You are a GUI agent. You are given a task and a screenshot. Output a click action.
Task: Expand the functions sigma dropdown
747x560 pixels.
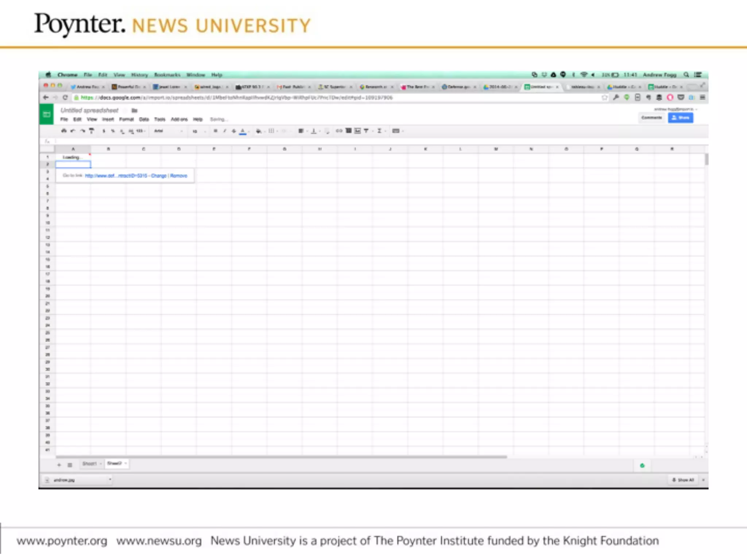[381, 131]
